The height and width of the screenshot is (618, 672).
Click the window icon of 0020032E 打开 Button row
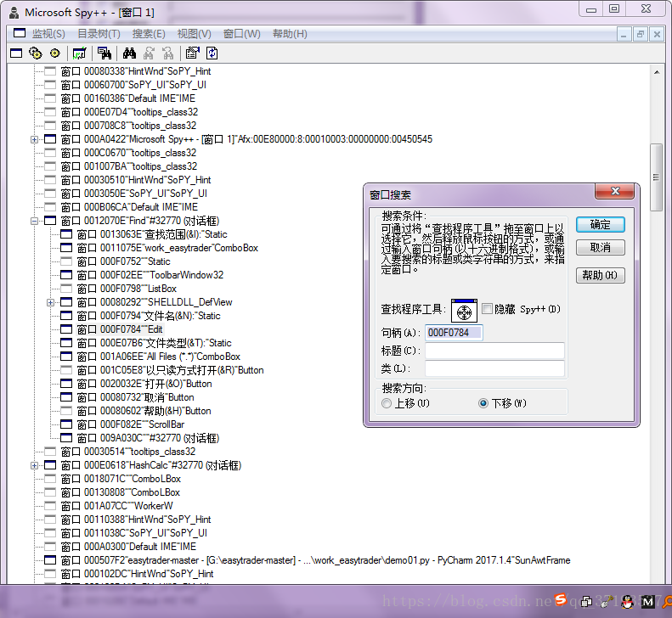click(x=66, y=384)
